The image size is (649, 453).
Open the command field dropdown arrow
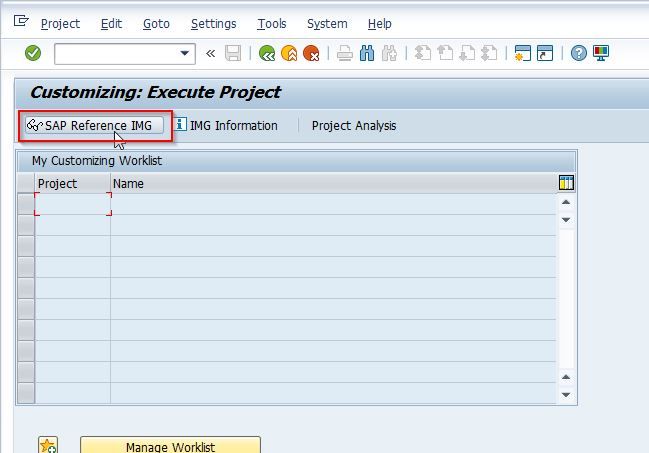coord(185,53)
